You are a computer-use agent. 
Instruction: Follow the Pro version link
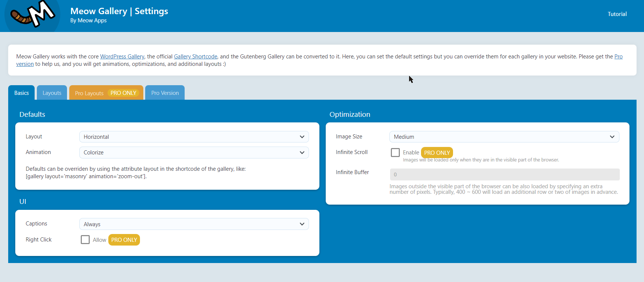[618, 57]
